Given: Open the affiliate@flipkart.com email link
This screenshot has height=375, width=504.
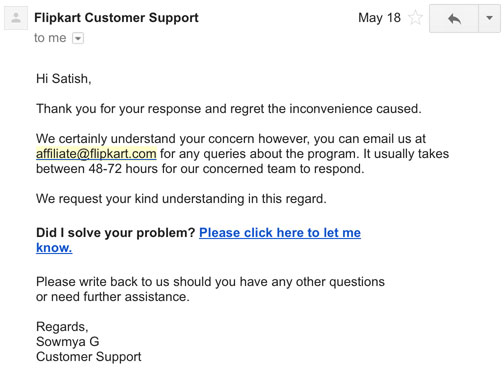Looking at the screenshot, I should tap(96, 154).
